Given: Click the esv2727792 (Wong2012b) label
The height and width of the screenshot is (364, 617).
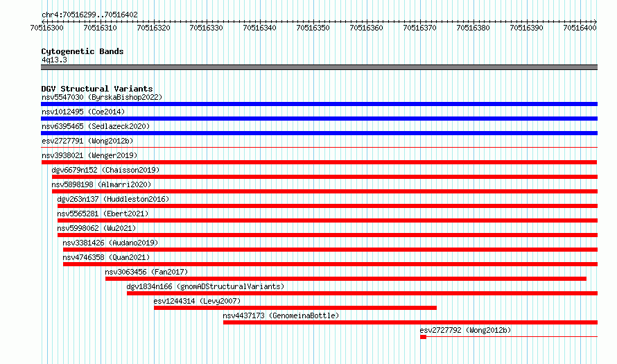Looking at the screenshot, I should tap(465, 330).
